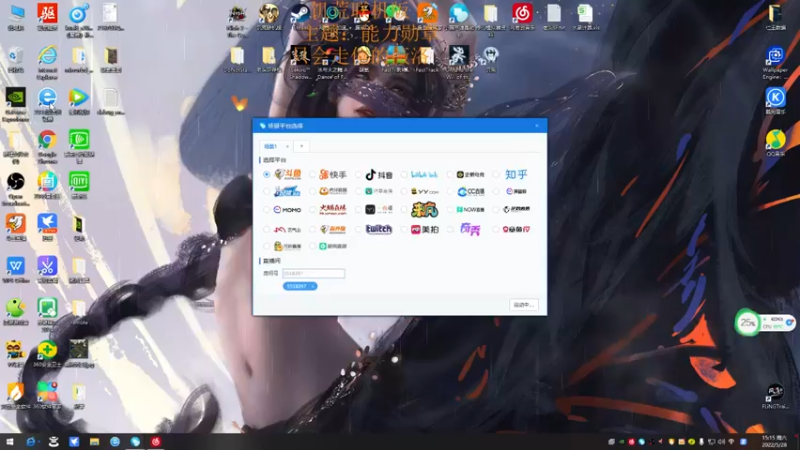The width and height of the screenshot is (800, 450).
Task: Choose the Douyin TikTok platform option
Action: [358, 174]
